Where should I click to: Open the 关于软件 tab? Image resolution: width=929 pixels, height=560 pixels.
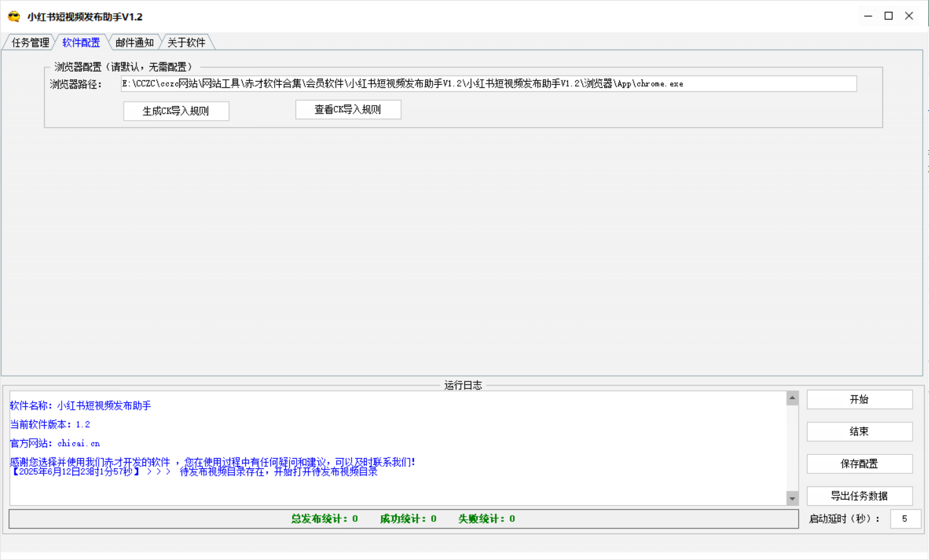click(187, 42)
